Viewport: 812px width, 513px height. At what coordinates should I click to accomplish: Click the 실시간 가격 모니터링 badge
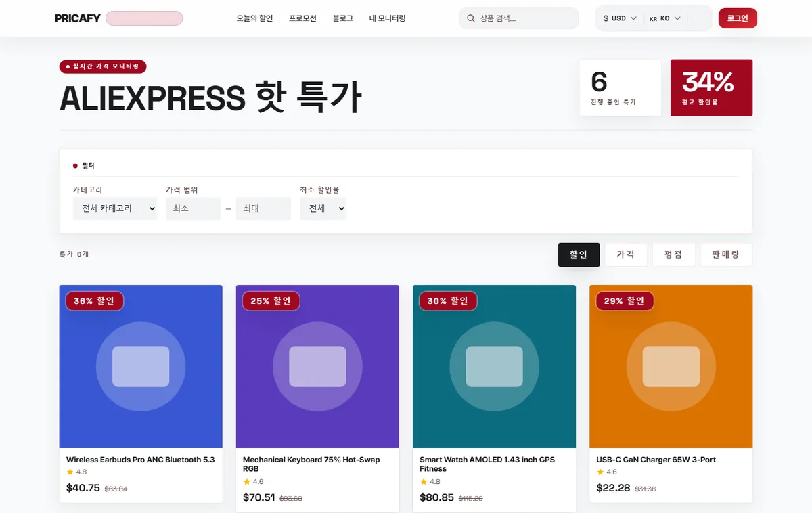(103, 66)
